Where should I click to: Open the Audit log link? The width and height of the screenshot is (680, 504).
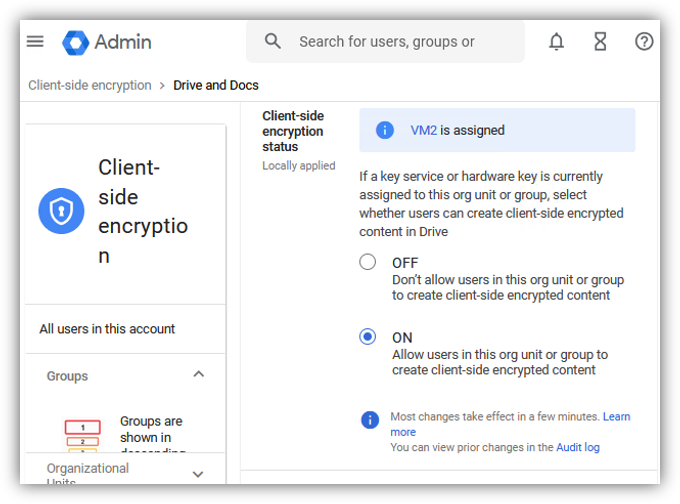point(578,447)
